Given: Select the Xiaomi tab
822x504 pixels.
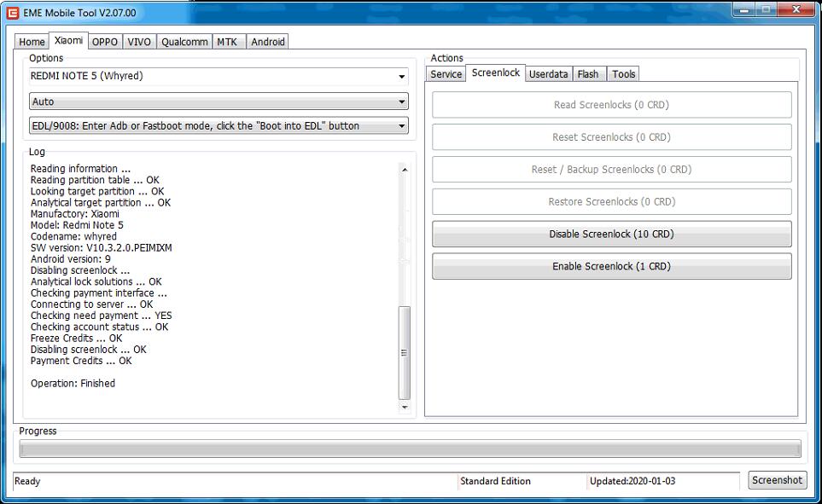Looking at the screenshot, I should pyautogui.click(x=68, y=40).
